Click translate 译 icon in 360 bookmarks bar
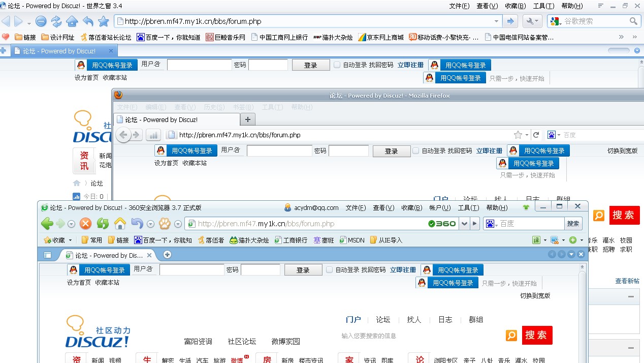 (x=536, y=240)
